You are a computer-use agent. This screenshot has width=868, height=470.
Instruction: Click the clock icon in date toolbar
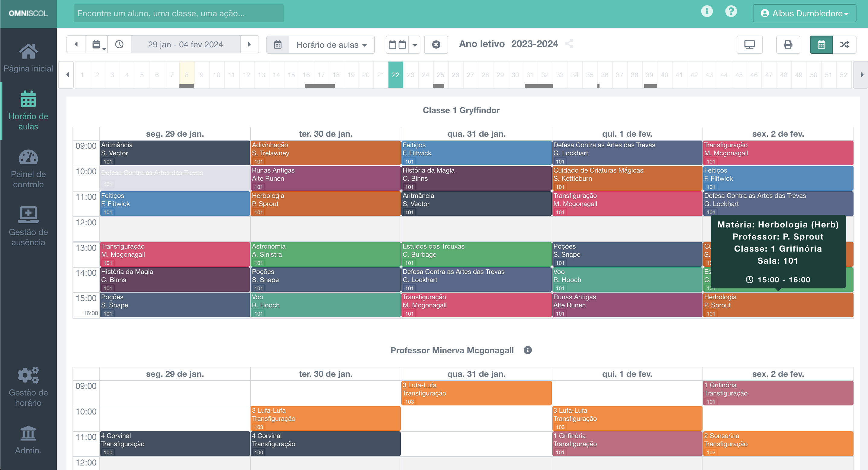[x=119, y=44]
